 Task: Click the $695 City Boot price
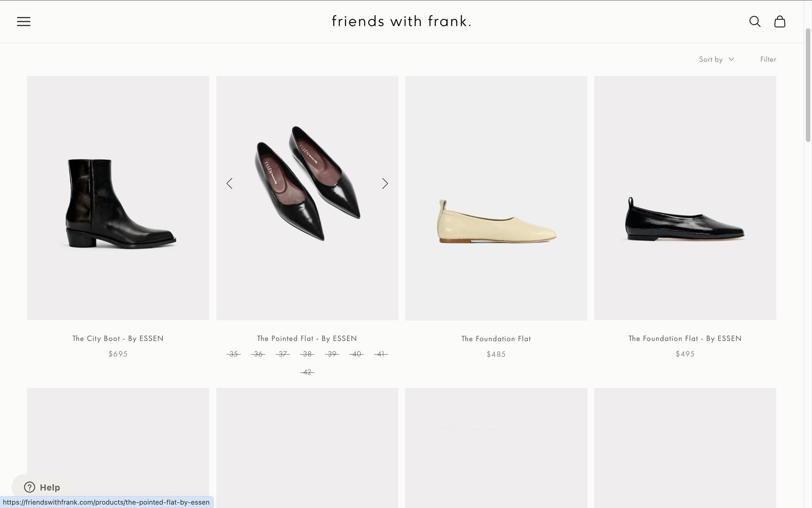pyautogui.click(x=118, y=354)
